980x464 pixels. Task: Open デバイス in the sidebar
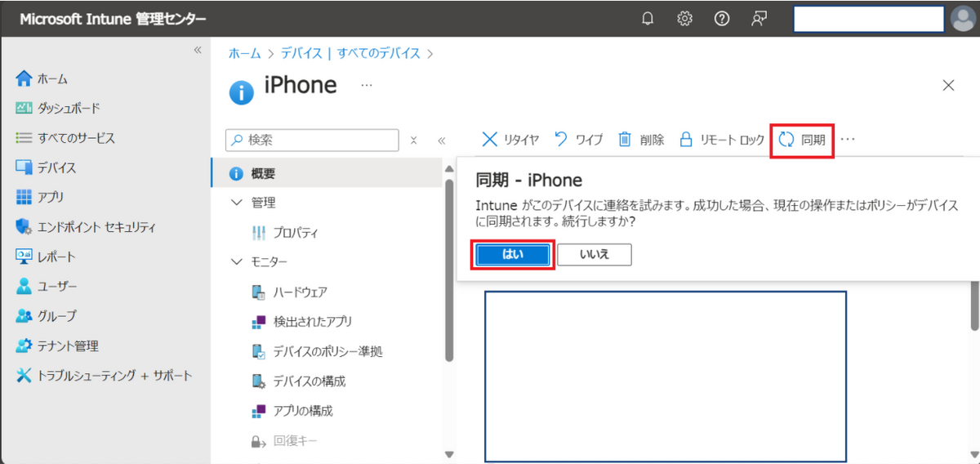click(46, 167)
